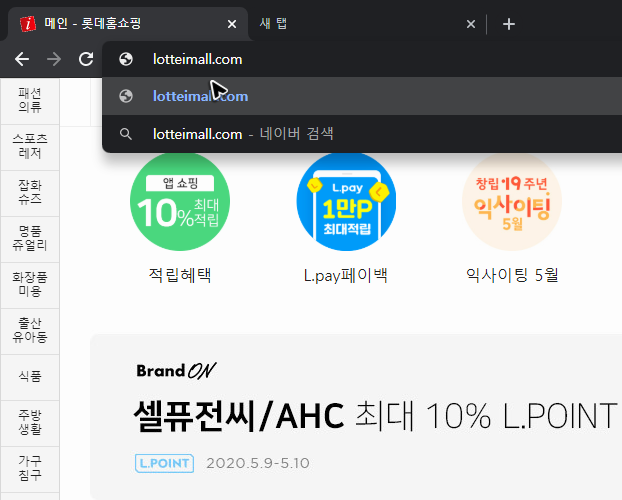Click the date 2020.5.9-5.10
Screen dimensions: 622x500
click(258, 463)
